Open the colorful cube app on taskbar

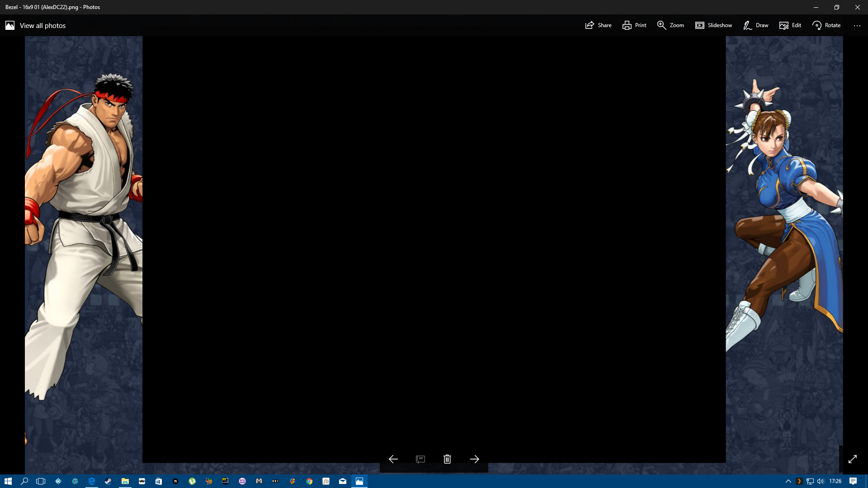tap(292, 481)
